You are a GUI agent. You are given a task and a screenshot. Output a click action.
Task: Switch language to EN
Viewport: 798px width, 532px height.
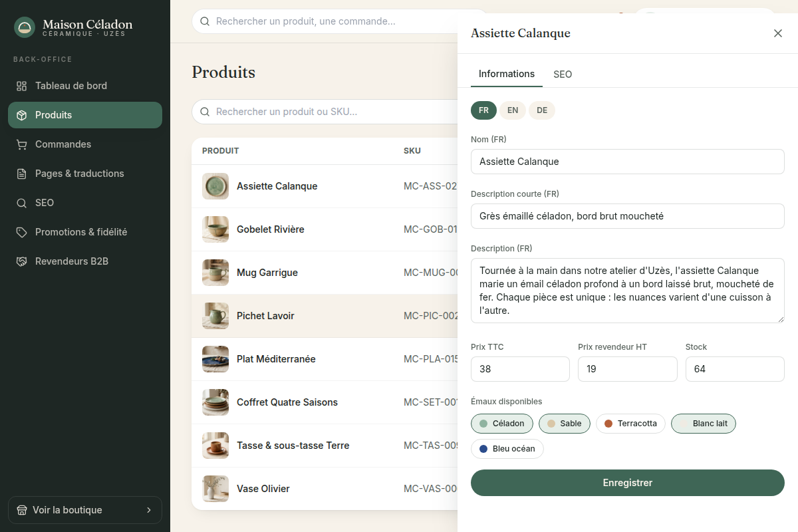point(513,110)
